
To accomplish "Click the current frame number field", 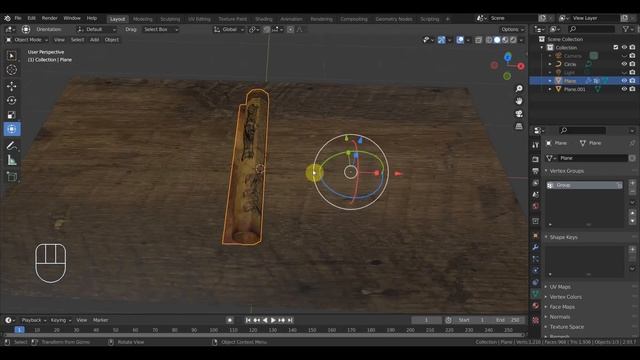I will click(426, 320).
